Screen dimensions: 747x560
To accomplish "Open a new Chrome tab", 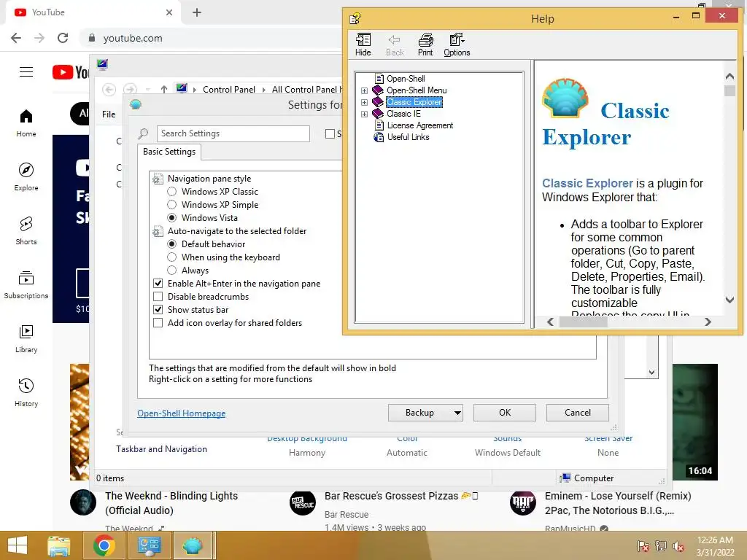I will [x=197, y=12].
